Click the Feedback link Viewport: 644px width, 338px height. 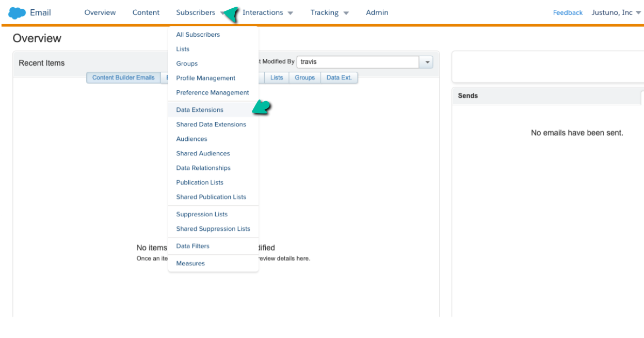[x=568, y=12]
